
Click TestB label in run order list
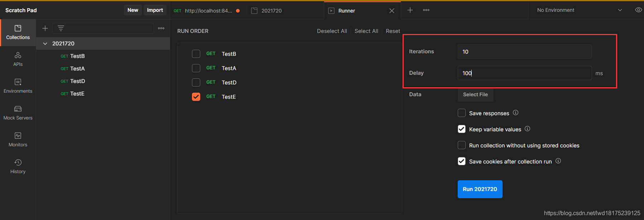[x=229, y=54]
